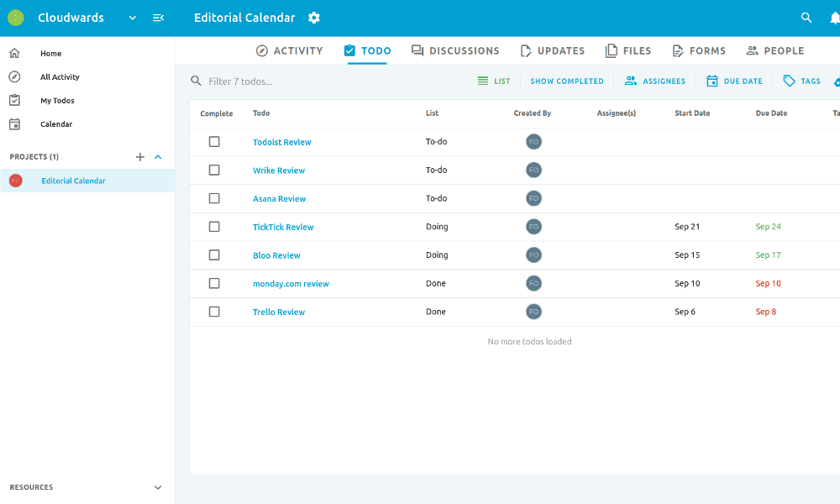Open the monday.com review todo
The image size is (840, 504).
tap(291, 284)
